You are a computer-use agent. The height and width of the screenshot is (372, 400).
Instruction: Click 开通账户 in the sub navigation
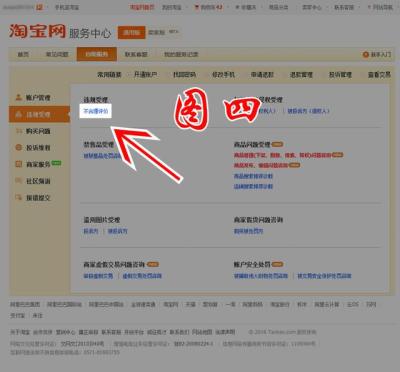pos(145,75)
